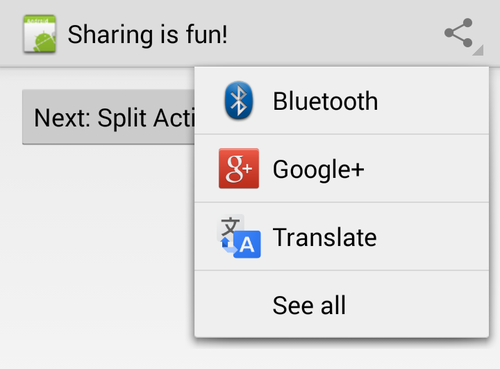Open the share icon in action bar

click(x=459, y=32)
